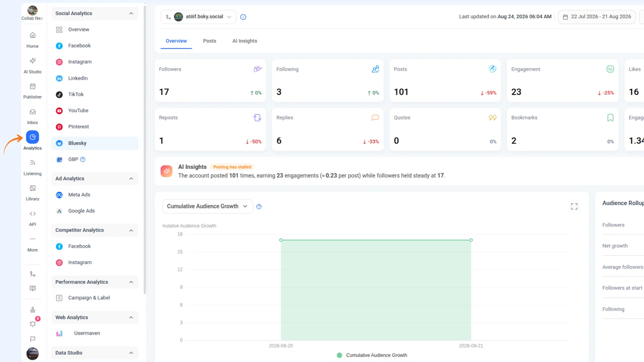Screen dimensions: 644x362
Task: Open the date range picker 22 Jul 2026
Action: point(597,17)
